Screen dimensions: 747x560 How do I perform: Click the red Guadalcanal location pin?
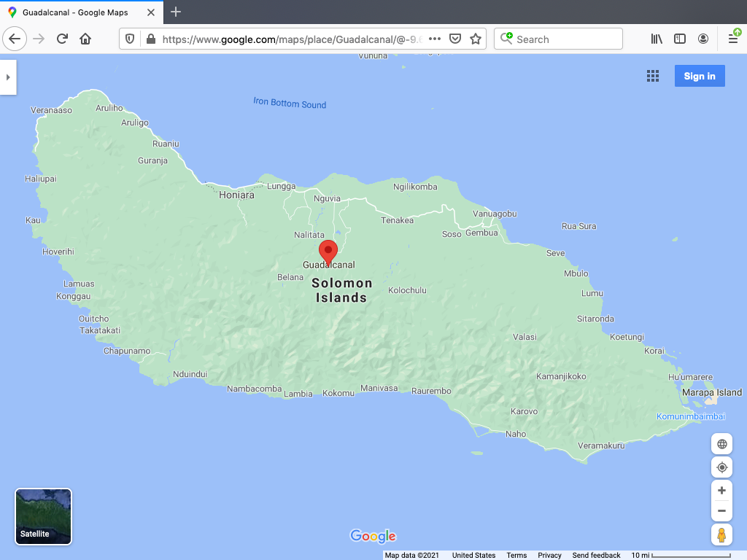(x=328, y=252)
